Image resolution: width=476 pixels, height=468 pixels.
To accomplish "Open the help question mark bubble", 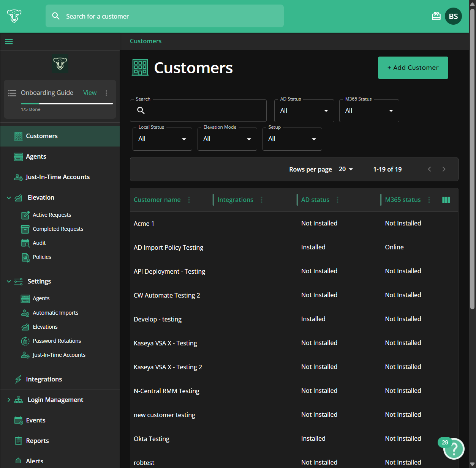I will pyautogui.click(x=454, y=449).
